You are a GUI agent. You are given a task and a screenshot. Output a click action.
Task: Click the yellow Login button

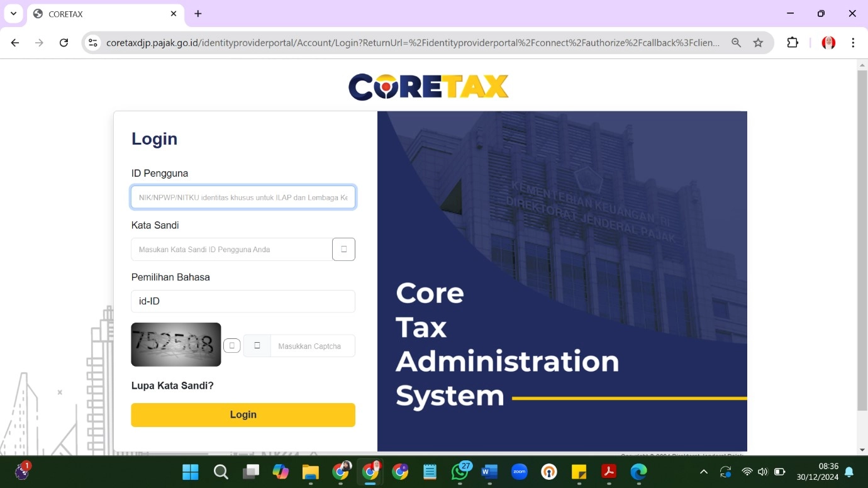pos(243,415)
